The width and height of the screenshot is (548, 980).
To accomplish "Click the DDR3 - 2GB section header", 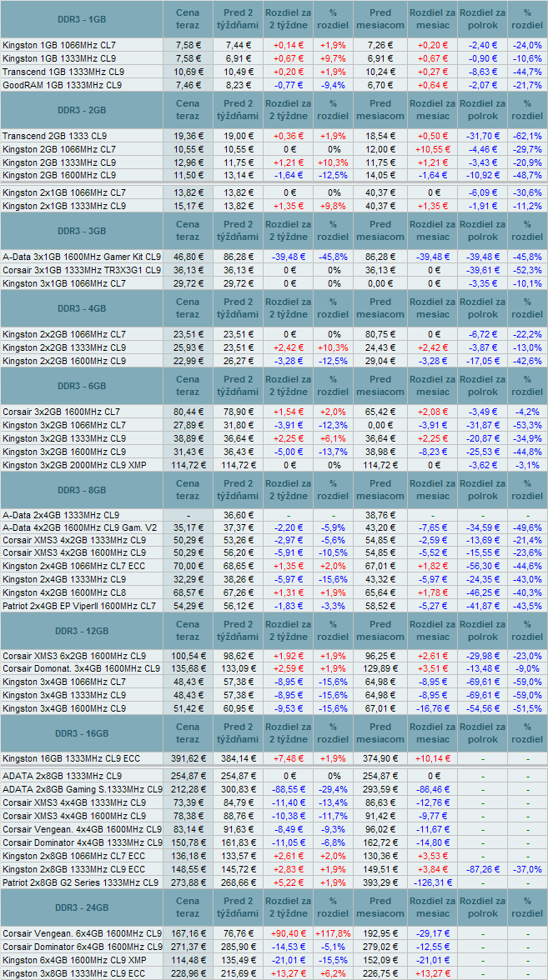I will click(81, 109).
